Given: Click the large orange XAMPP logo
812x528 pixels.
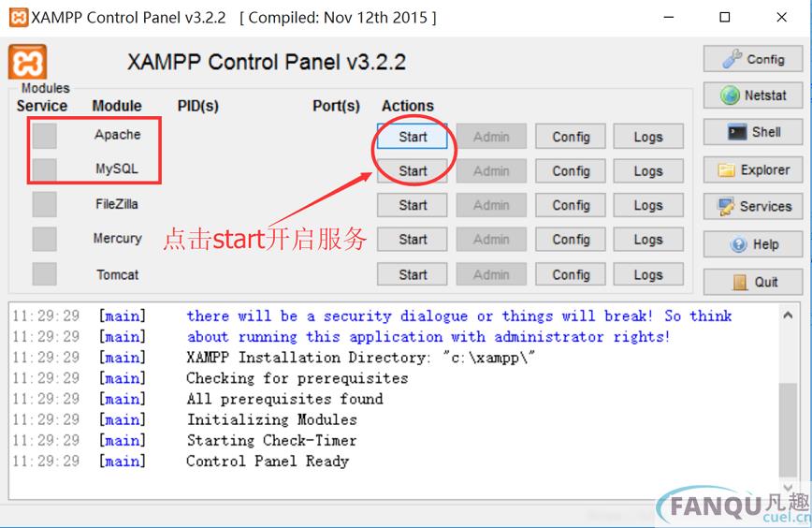Looking at the screenshot, I should [x=27, y=62].
